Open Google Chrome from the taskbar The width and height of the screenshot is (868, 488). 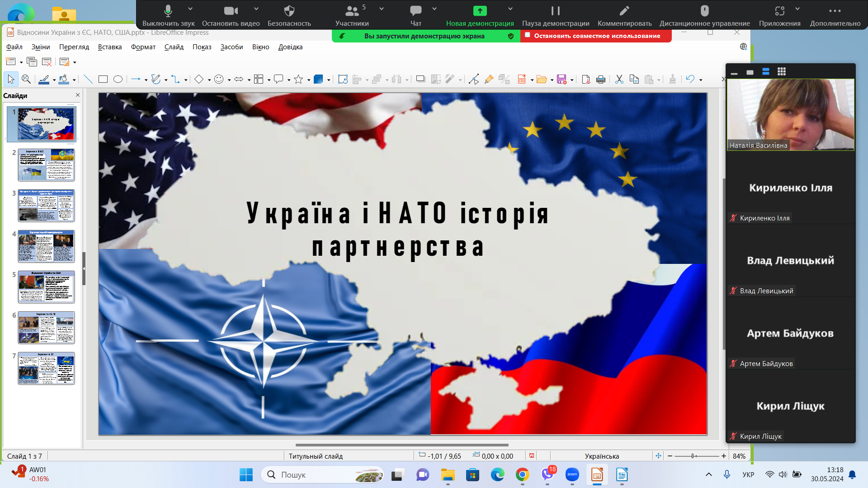(x=523, y=475)
